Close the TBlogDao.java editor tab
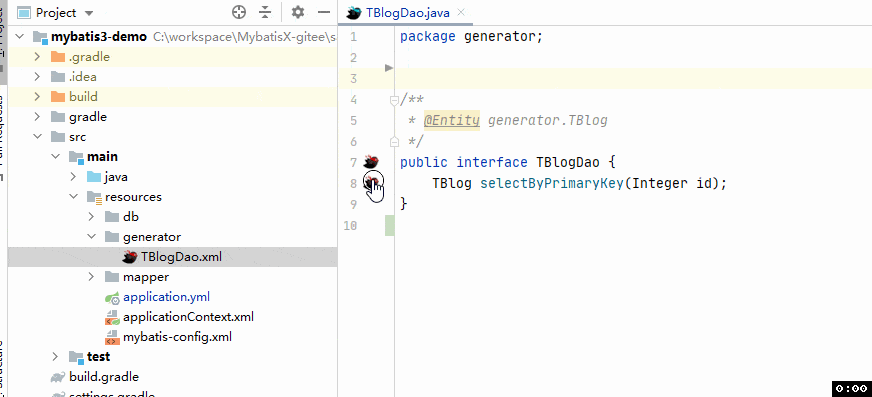872x397 pixels. point(460,13)
